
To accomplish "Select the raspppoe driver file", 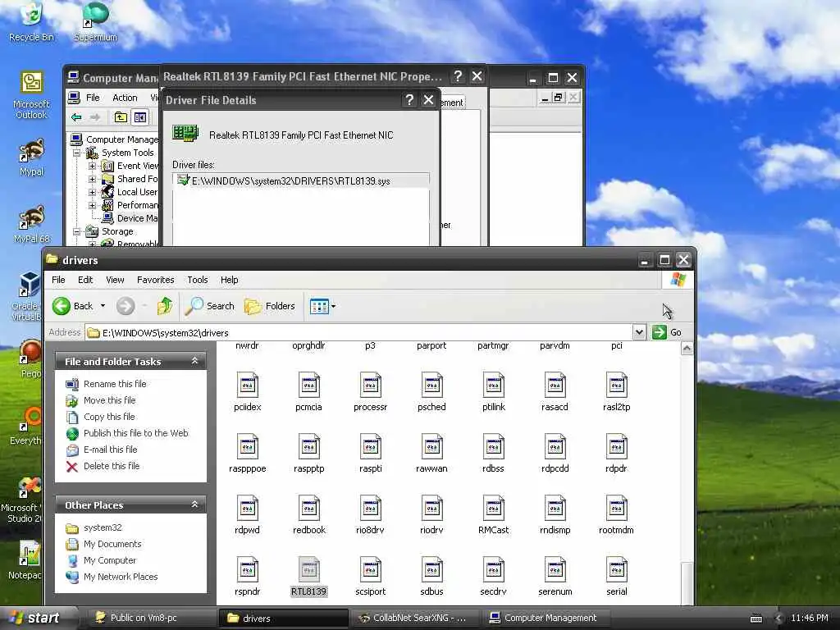I will click(247, 453).
